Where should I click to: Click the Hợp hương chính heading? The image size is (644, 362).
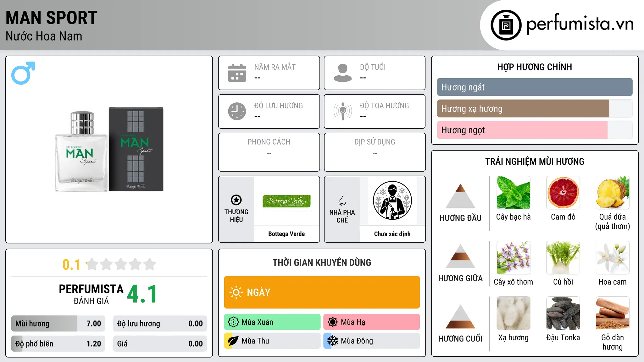coord(535,67)
